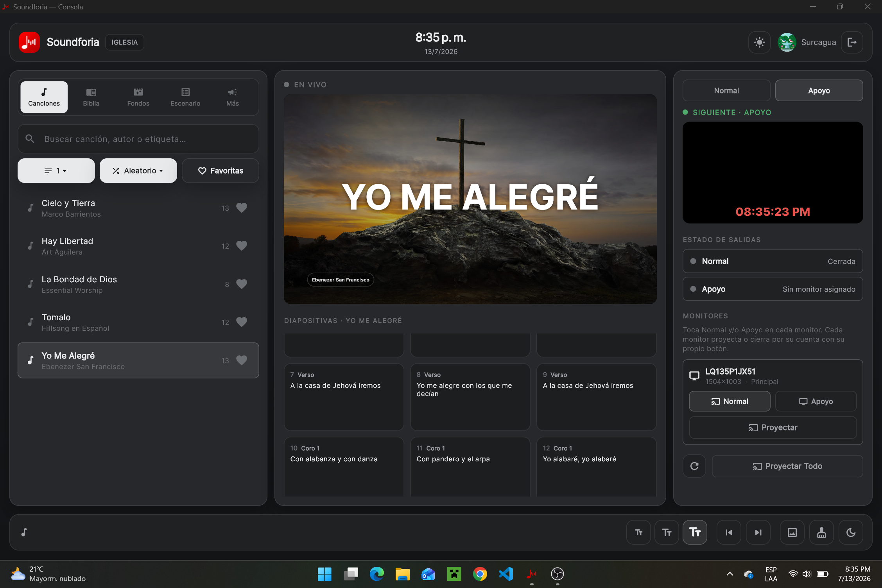The image size is (882, 588).
Task: Toggle favorite heart for Cielo y Tierra
Action: (x=242, y=208)
